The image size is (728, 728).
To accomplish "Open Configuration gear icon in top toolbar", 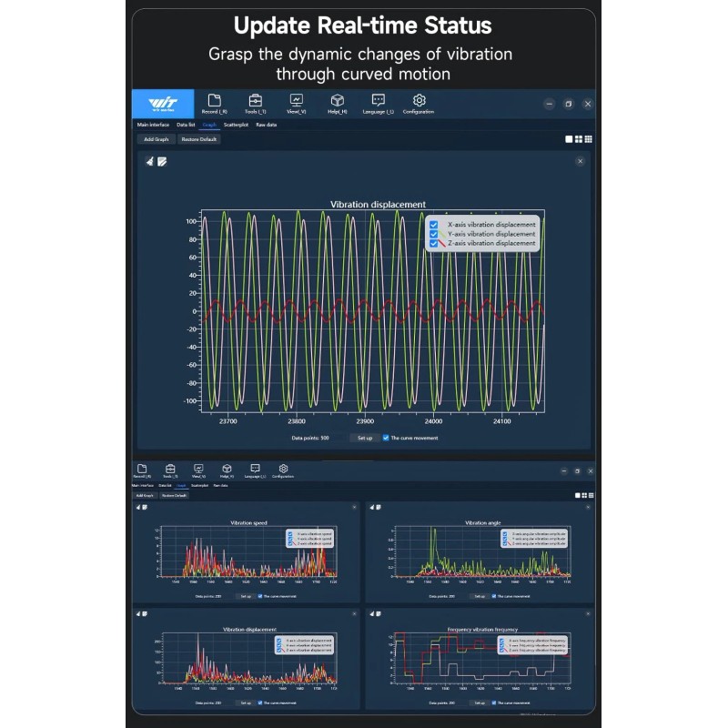I will click(419, 101).
